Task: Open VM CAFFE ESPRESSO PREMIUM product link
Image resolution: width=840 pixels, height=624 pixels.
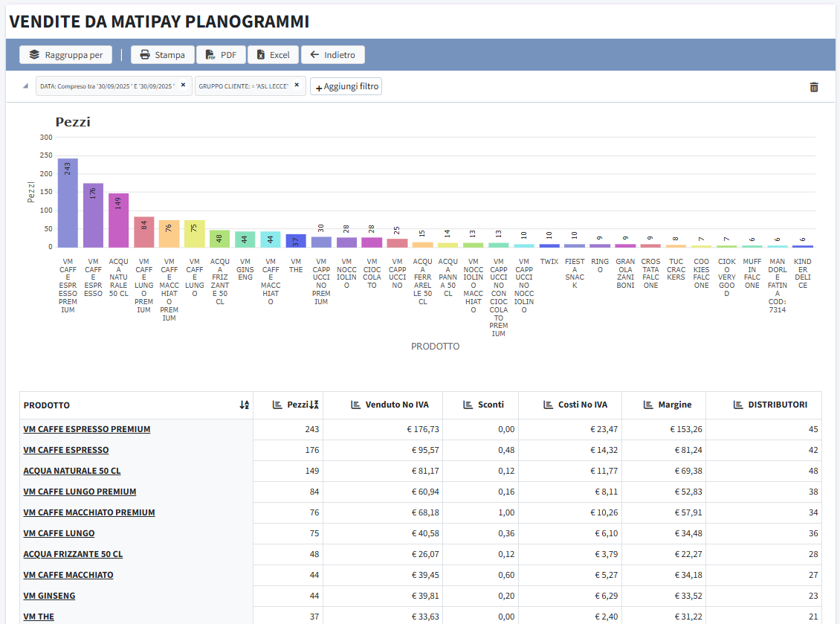Action: [87, 429]
